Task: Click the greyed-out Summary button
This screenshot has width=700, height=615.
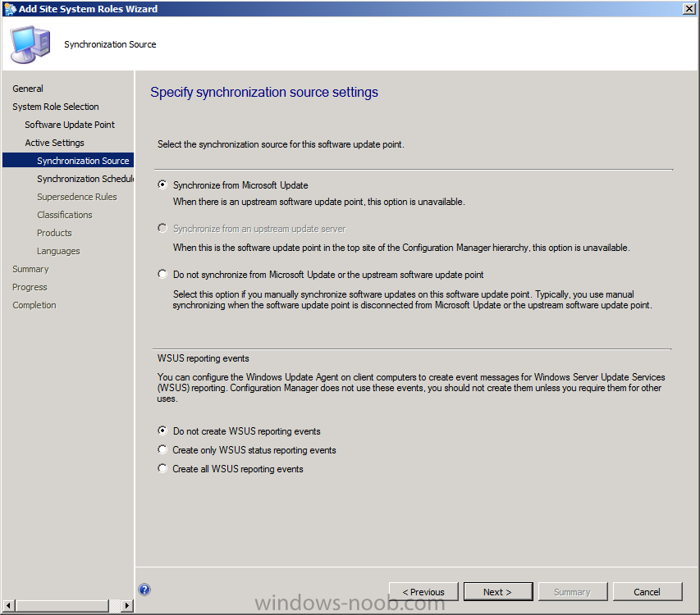Action: point(573,592)
